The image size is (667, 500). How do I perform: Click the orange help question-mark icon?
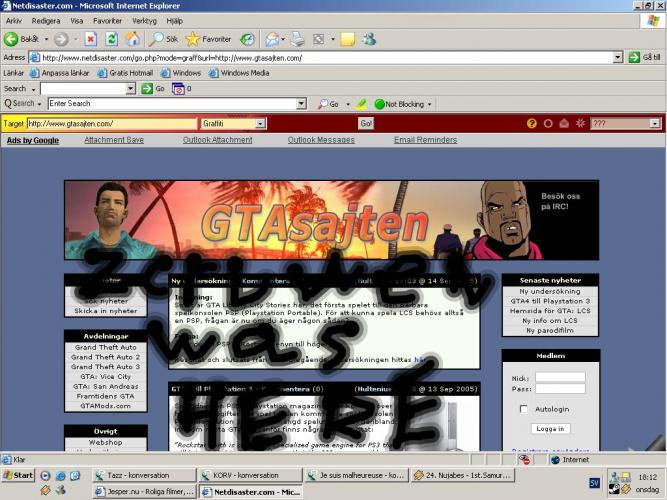click(x=532, y=123)
